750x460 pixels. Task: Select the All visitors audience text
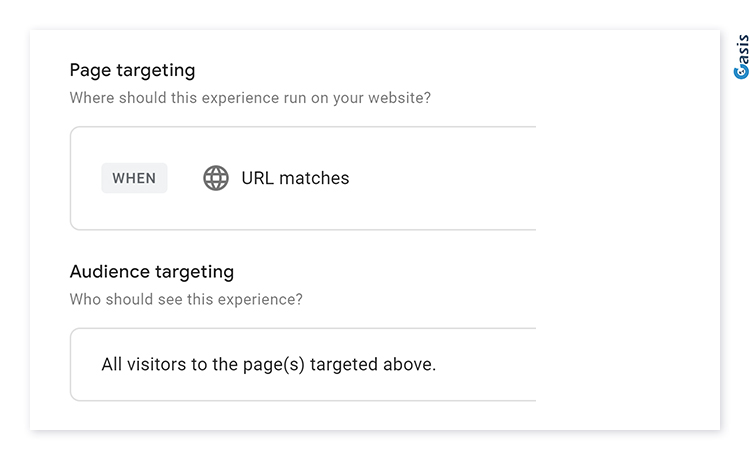point(269,364)
